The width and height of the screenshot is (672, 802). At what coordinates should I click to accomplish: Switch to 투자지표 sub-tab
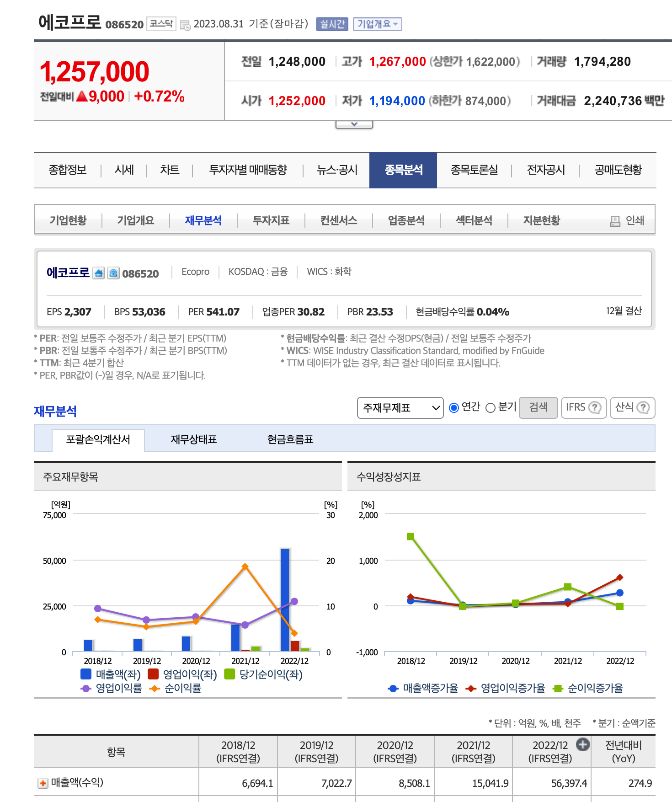tap(271, 220)
